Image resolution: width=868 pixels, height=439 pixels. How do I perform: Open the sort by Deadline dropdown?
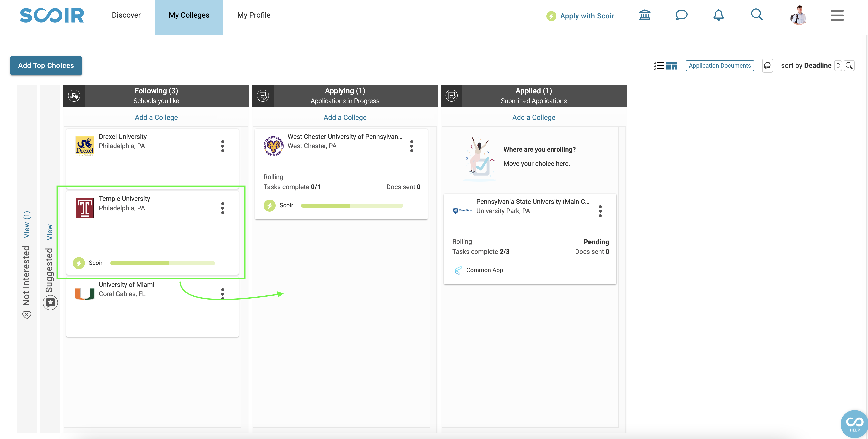click(x=806, y=66)
